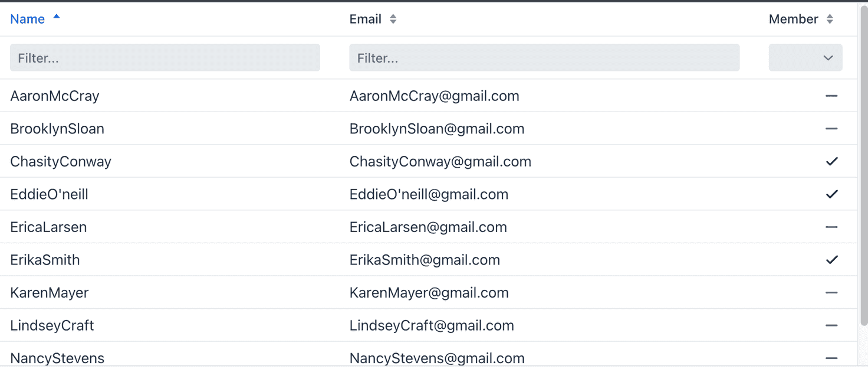Click the Name column header

tap(27, 19)
